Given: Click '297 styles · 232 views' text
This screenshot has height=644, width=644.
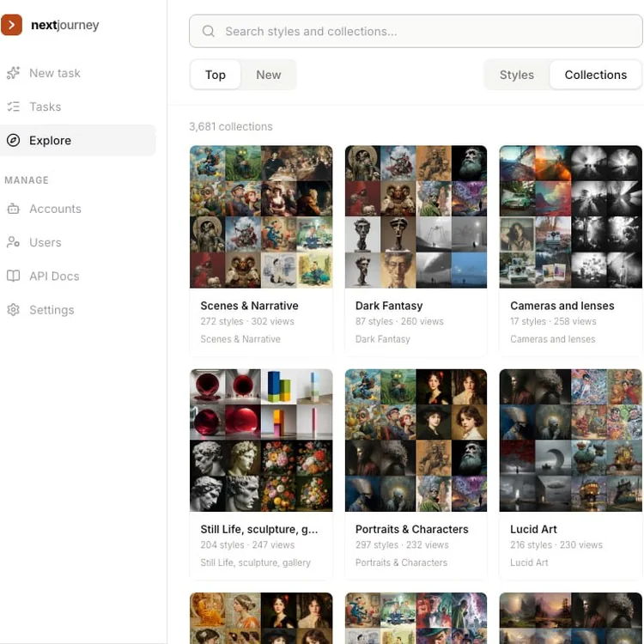Looking at the screenshot, I should 402,544.
